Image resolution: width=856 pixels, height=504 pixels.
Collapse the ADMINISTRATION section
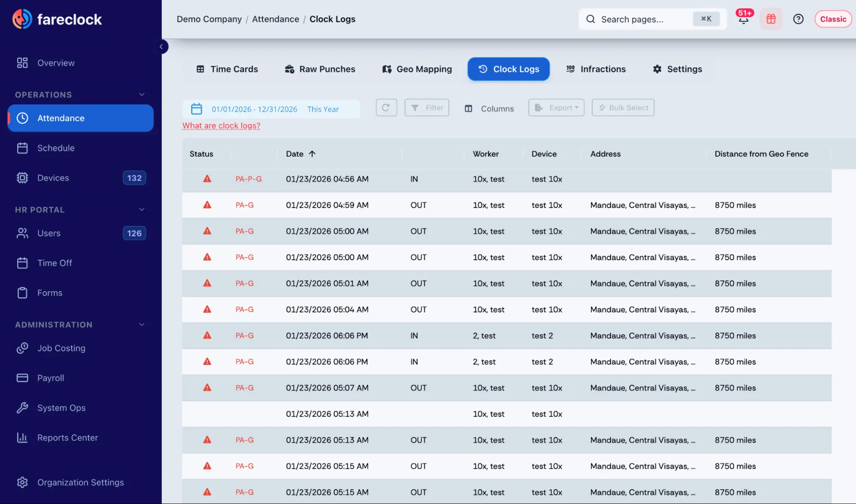[142, 325]
